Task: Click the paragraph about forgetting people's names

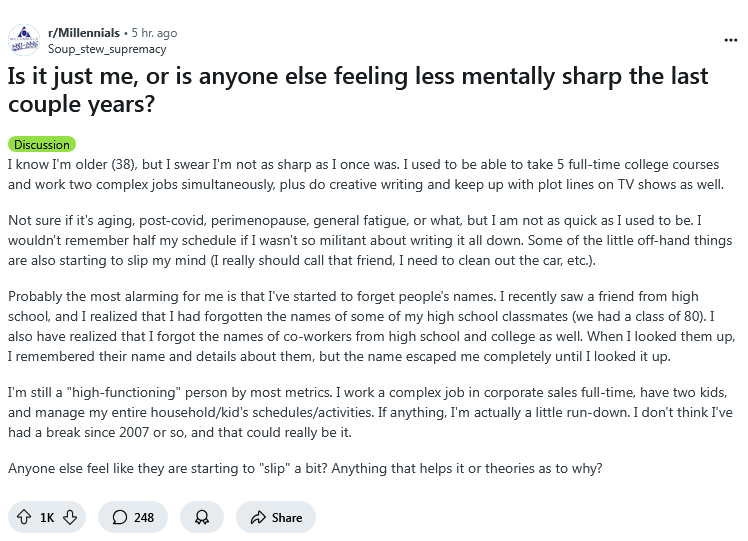Action: (x=371, y=326)
